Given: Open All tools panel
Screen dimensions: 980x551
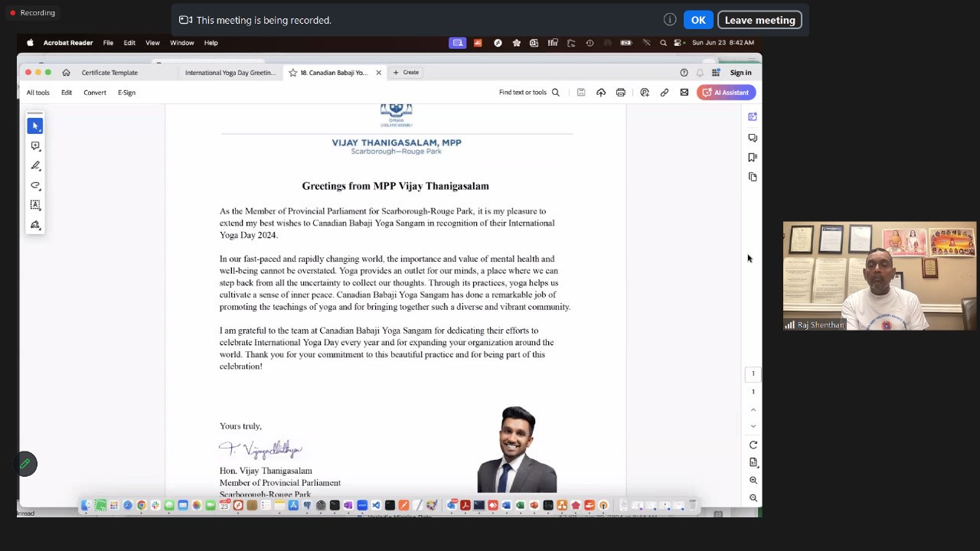Looking at the screenshot, I should click(x=38, y=93).
